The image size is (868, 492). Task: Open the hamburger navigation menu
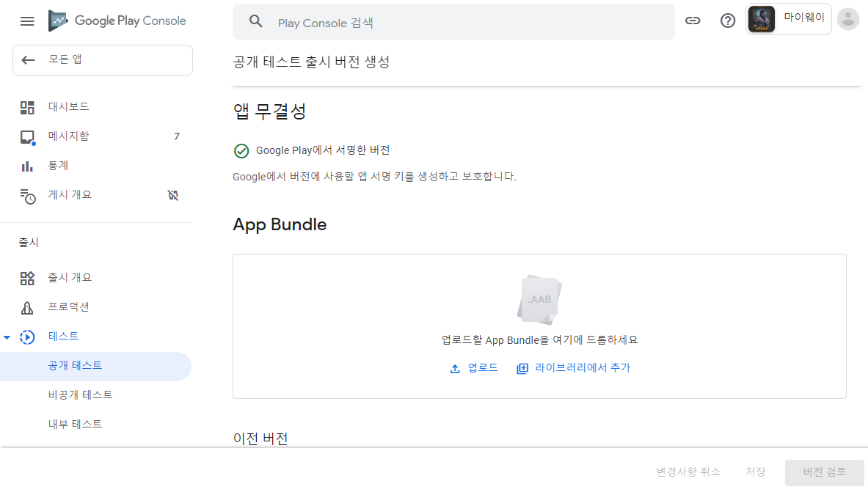pyautogui.click(x=27, y=21)
